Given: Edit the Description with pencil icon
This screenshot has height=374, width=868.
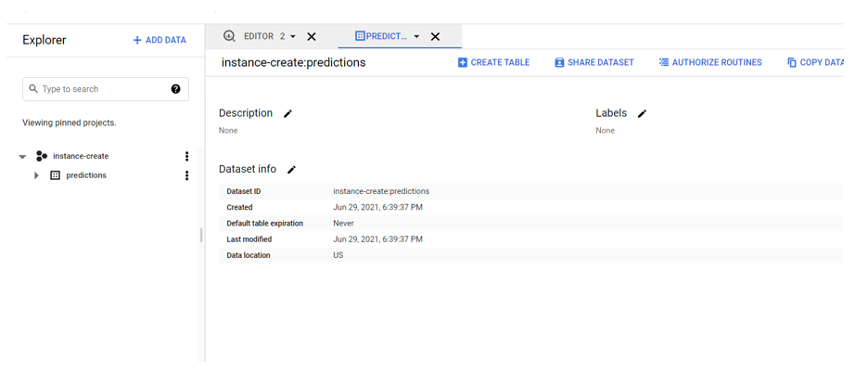Looking at the screenshot, I should (x=287, y=113).
